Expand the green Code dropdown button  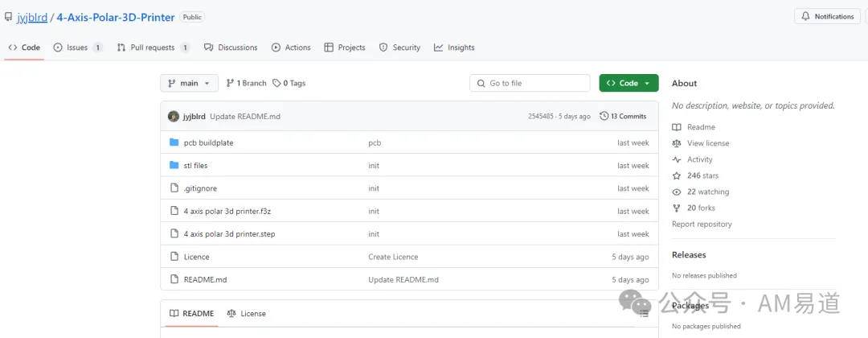point(628,83)
